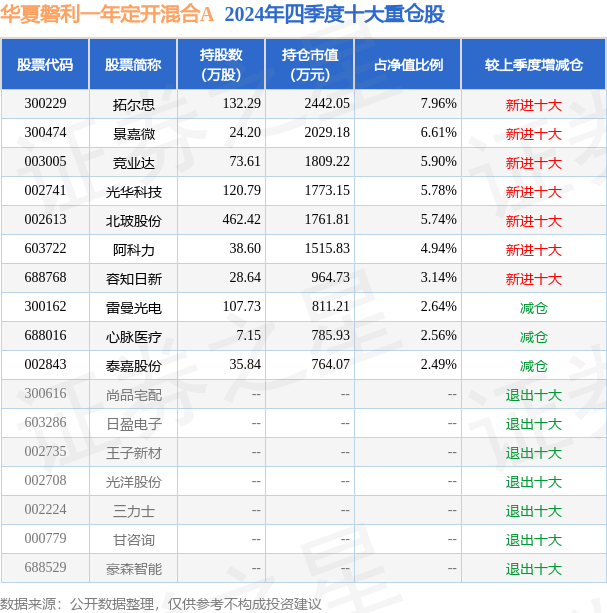Click net value ratio 2.49%
Viewport: 607px width, 613px height.
tap(439, 364)
